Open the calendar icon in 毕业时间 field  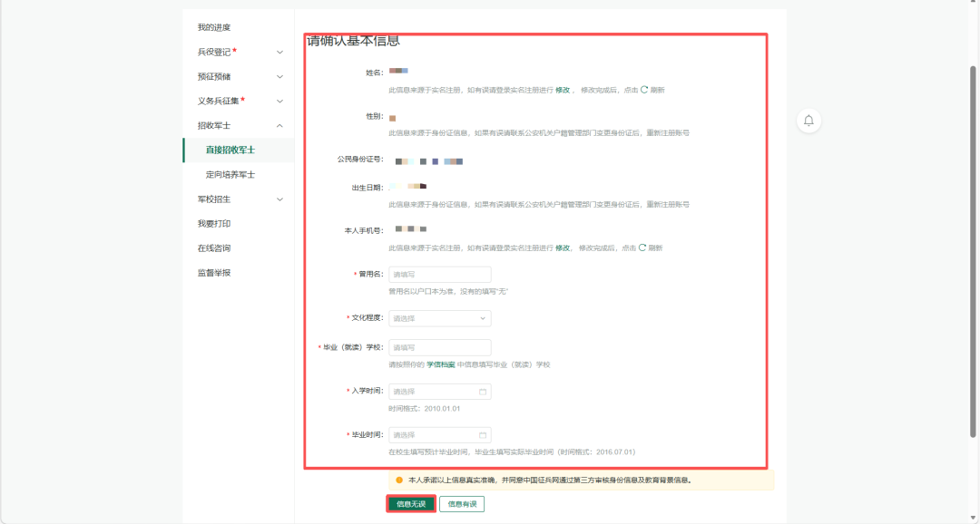[483, 435]
